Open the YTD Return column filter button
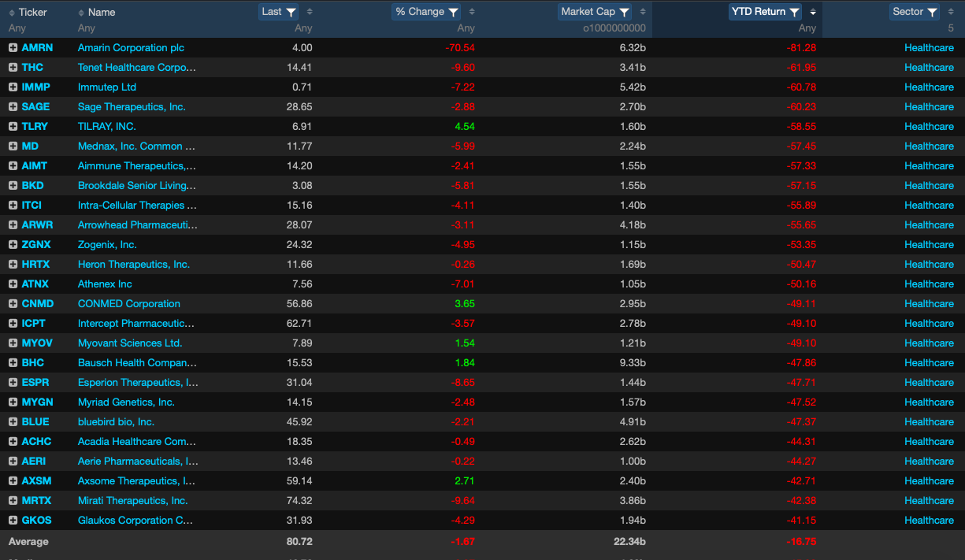 coord(766,12)
